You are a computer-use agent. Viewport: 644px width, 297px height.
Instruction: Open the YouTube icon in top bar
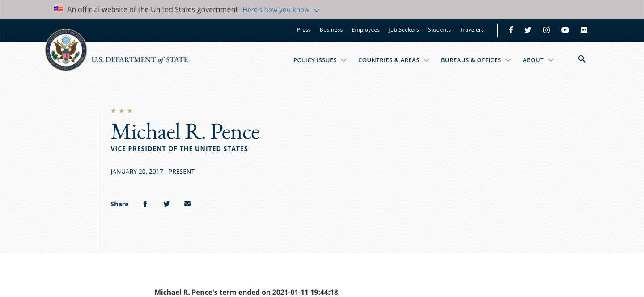(565, 30)
